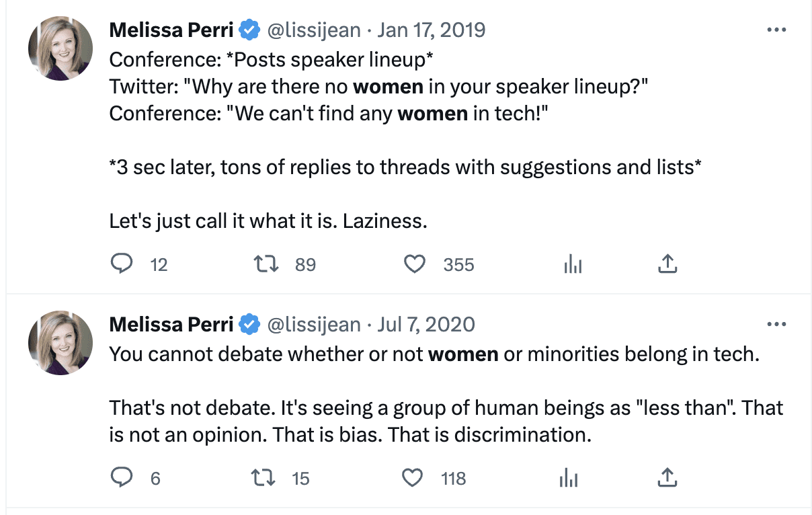The height and width of the screenshot is (515, 812).
Task: Open the Jan 17, 2019 timestamp
Action: pyautogui.click(x=432, y=30)
